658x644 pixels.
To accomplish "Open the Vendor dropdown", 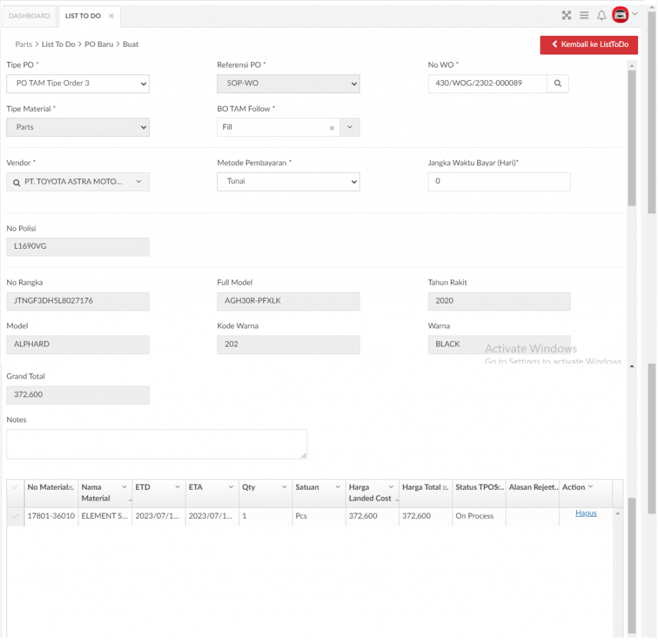I will [x=78, y=182].
